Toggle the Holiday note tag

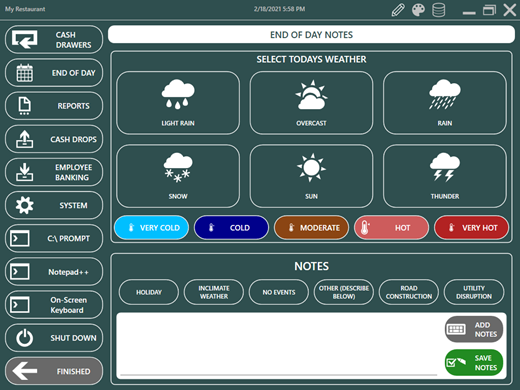pos(149,292)
